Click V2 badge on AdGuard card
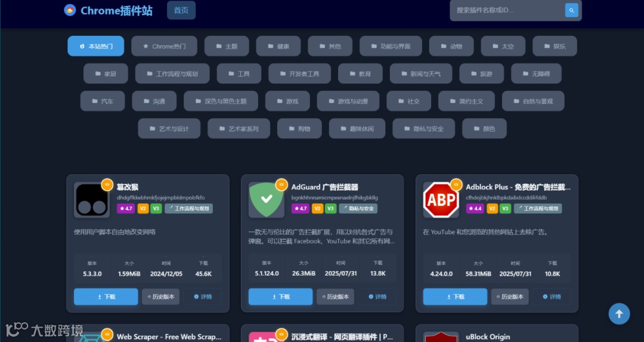The image size is (644, 342). [x=317, y=208]
